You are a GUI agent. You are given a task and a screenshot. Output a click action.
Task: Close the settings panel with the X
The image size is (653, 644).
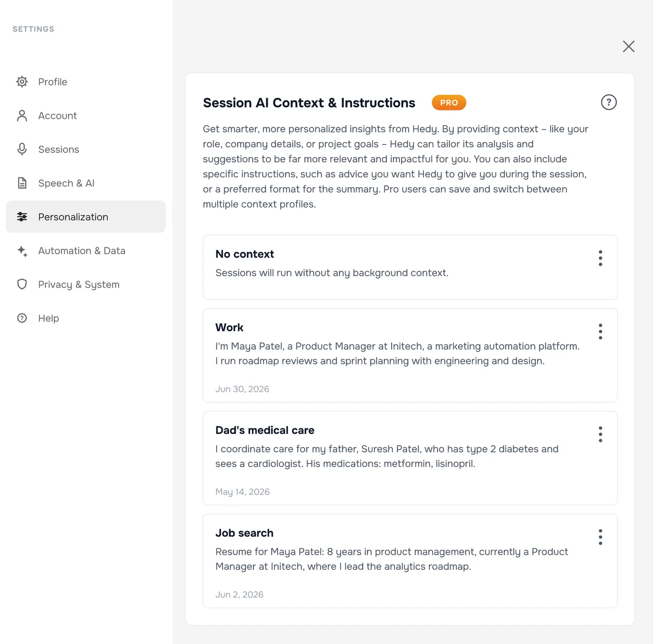[629, 46]
